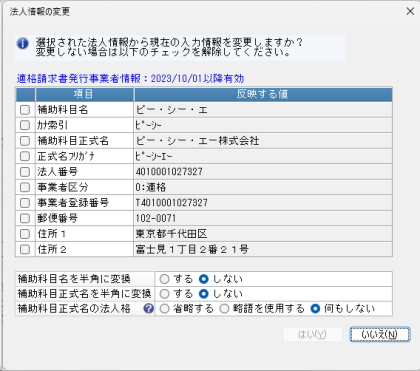Image resolution: width=420 pixels, height=371 pixels.
Task: Click the value T4010001027327
Action: 172,203
